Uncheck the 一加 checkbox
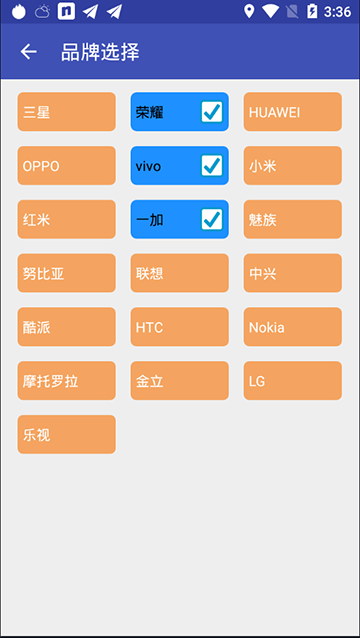Image resolution: width=360 pixels, height=638 pixels. point(212,219)
